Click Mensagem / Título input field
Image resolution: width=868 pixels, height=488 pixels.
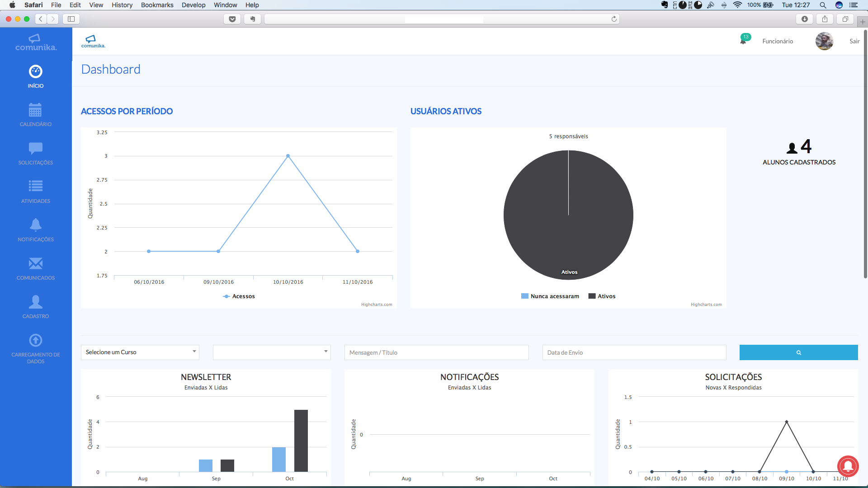point(436,352)
